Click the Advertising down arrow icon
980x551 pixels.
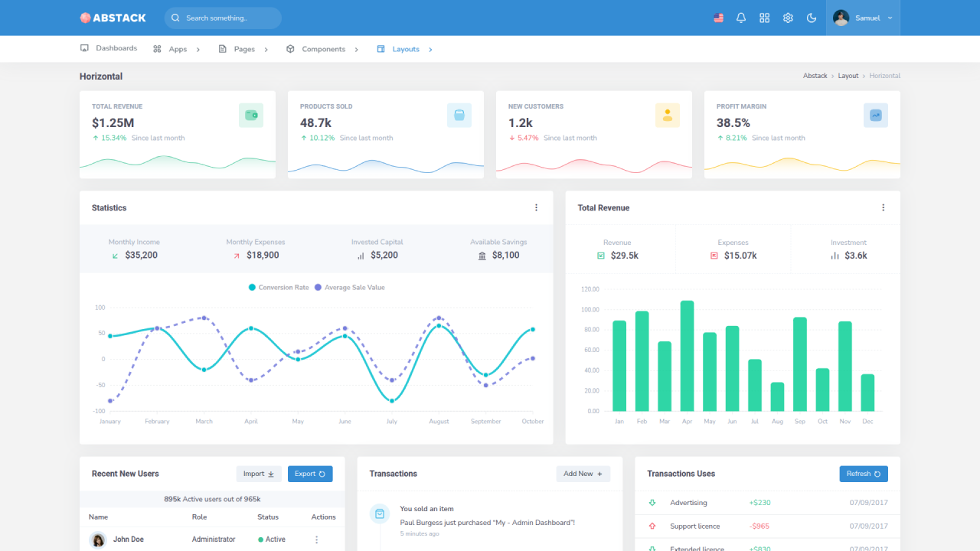[652, 503]
